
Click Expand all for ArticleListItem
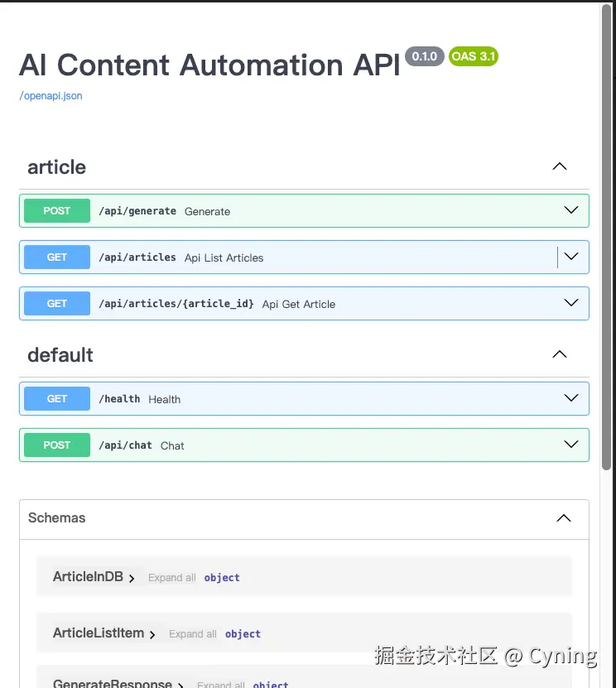192,634
